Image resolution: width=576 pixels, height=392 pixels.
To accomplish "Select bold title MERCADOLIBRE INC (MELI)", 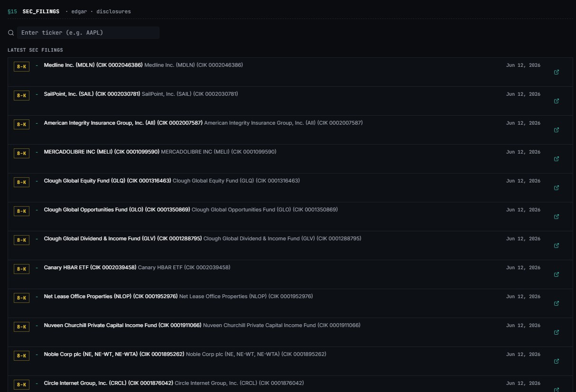I will pyautogui.click(x=102, y=152).
